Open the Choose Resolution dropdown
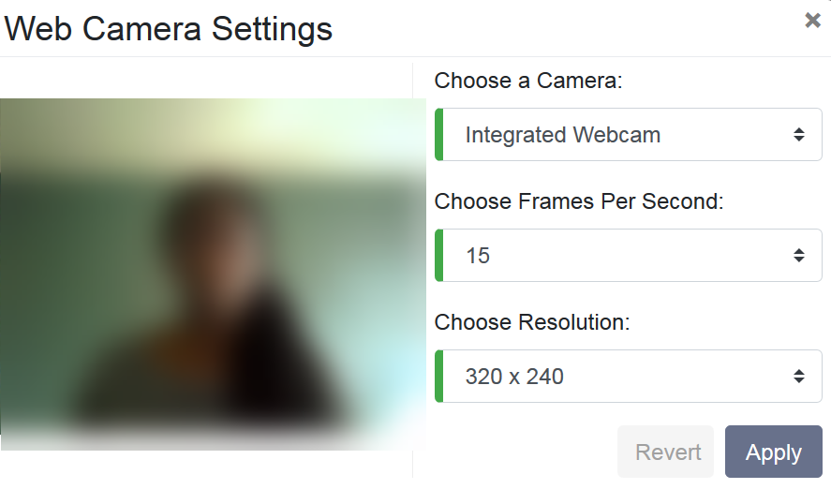The width and height of the screenshot is (831, 504). coord(630,377)
